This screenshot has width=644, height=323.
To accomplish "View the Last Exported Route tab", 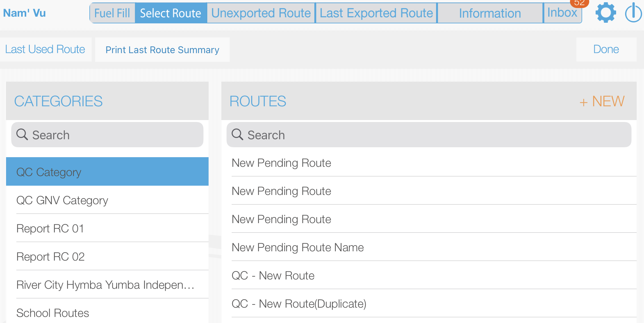I will [x=376, y=13].
